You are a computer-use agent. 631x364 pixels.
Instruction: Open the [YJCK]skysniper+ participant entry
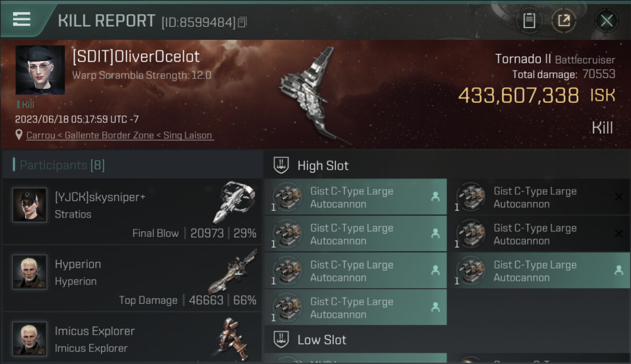(x=132, y=211)
